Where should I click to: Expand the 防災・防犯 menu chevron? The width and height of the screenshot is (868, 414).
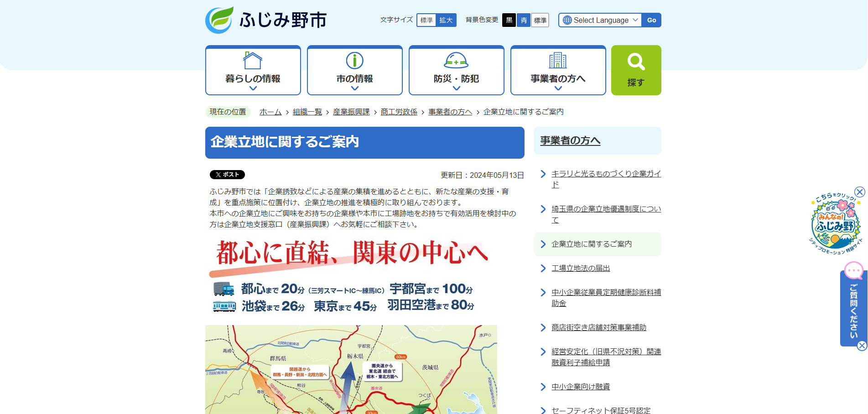pyautogui.click(x=457, y=88)
